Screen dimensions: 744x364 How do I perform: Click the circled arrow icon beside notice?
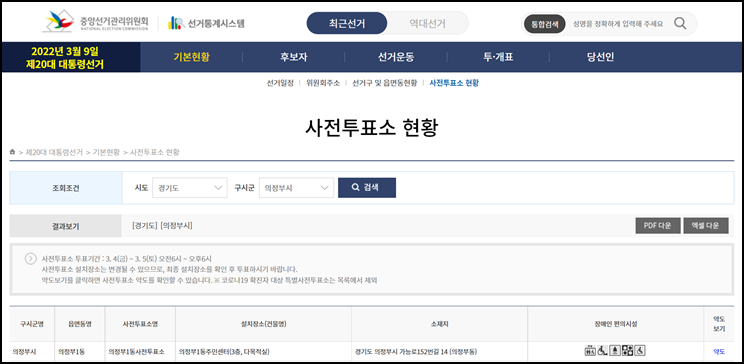30,259
